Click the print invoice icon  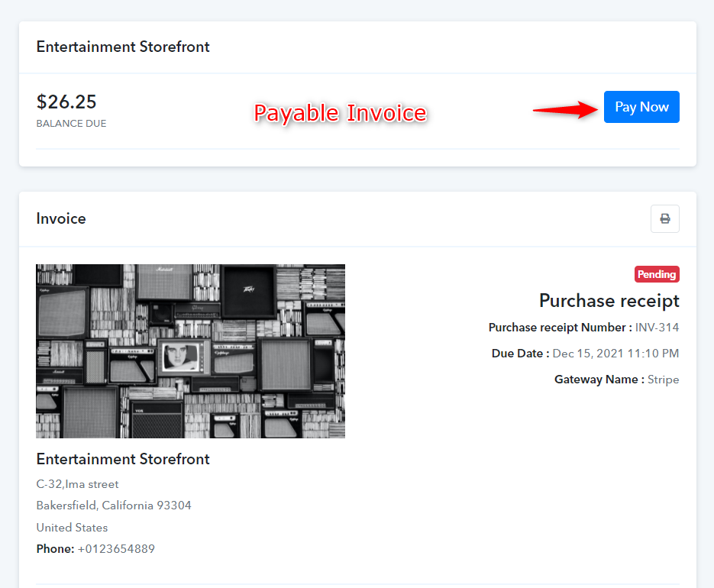pos(665,218)
